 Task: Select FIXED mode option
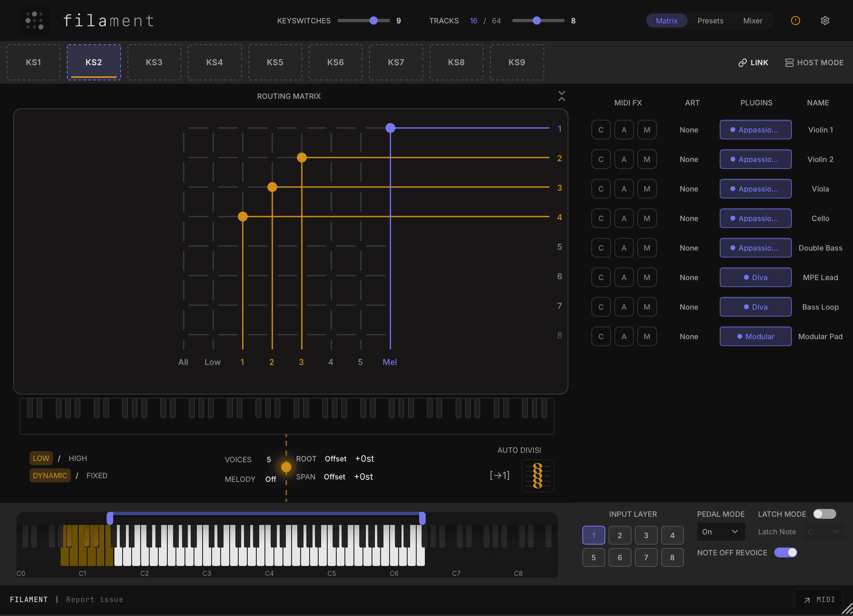[x=97, y=475]
